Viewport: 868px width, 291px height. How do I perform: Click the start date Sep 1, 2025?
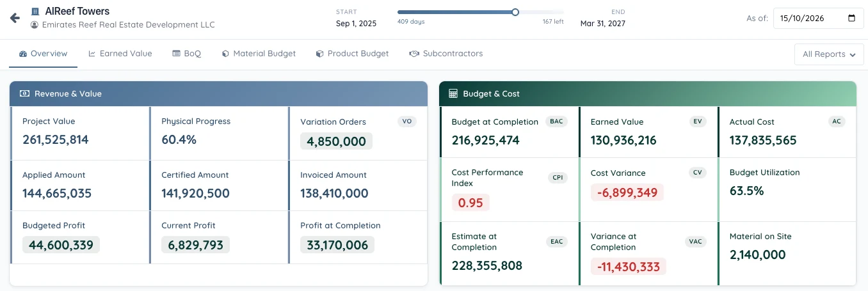(356, 24)
